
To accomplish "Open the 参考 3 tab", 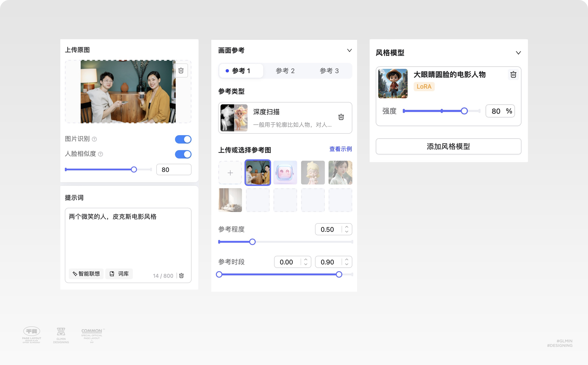I will 329,71.
